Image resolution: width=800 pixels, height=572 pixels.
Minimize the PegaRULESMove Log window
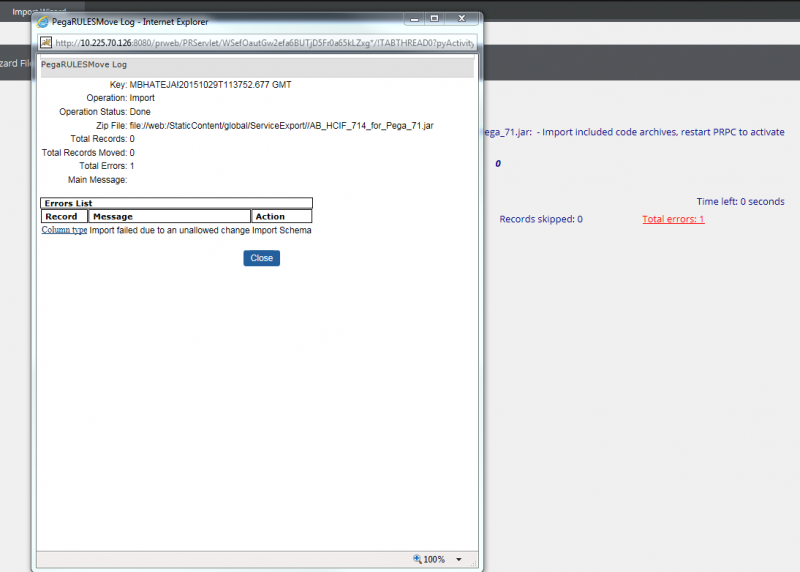click(415, 19)
